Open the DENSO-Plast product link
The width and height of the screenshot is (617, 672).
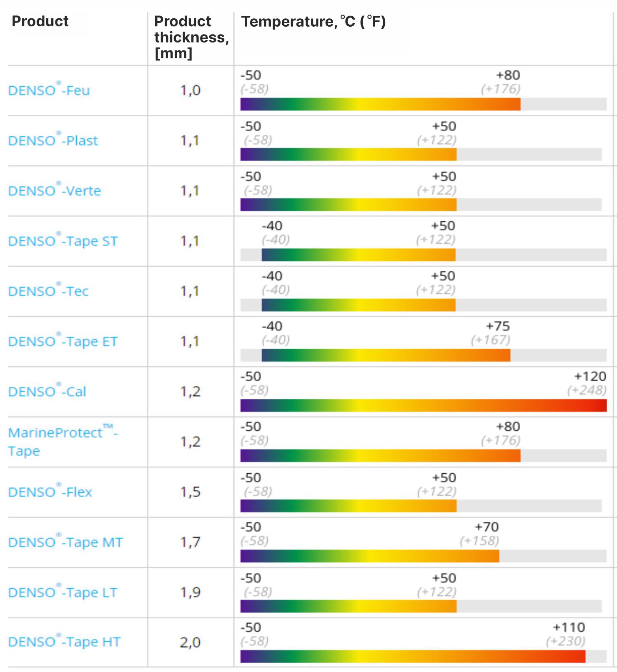[53, 141]
